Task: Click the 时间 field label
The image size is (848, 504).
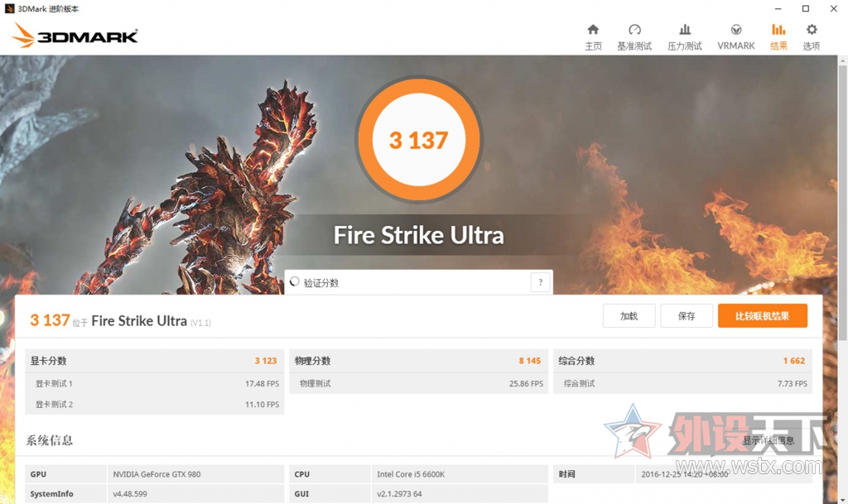Action: click(x=566, y=474)
